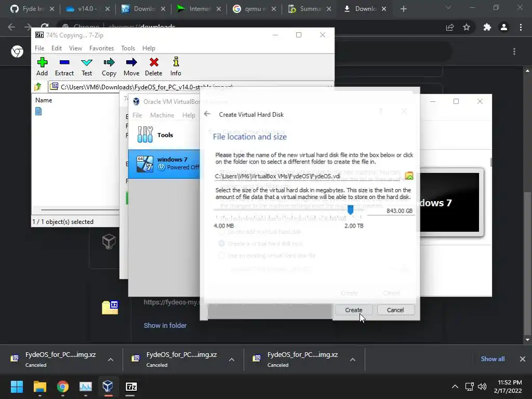
Task: Open the 7-Zip View menu
Action: [75, 48]
